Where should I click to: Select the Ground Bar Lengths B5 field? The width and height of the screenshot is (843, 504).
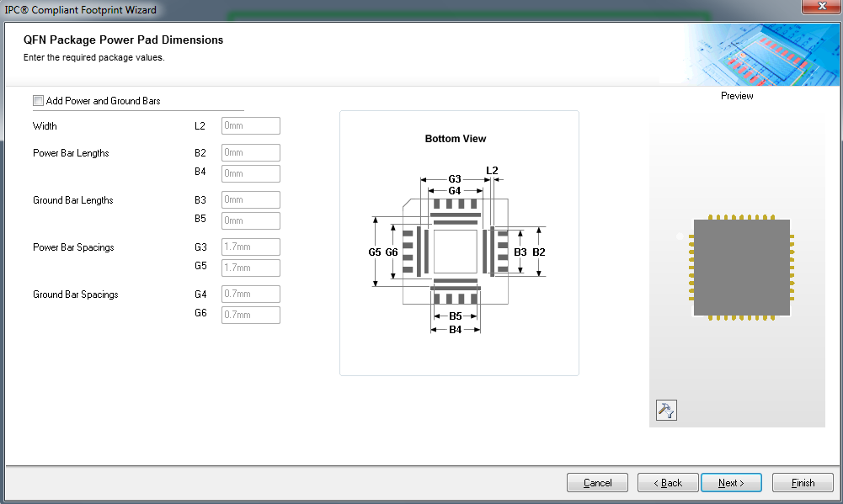[250, 220]
